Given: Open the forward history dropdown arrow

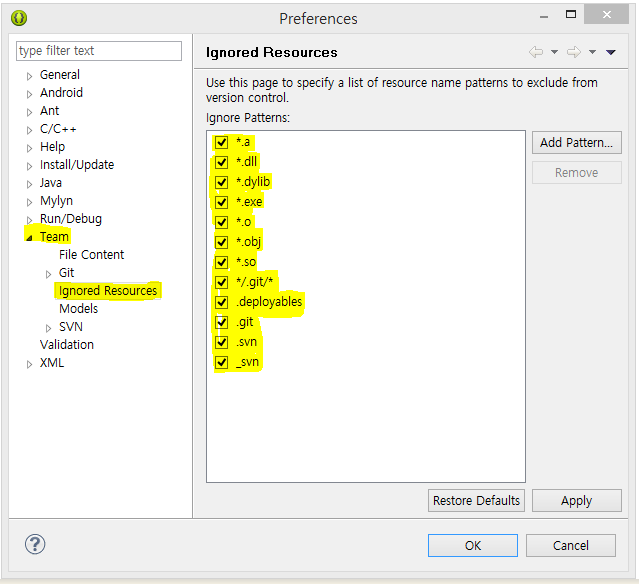Looking at the screenshot, I should [593, 52].
